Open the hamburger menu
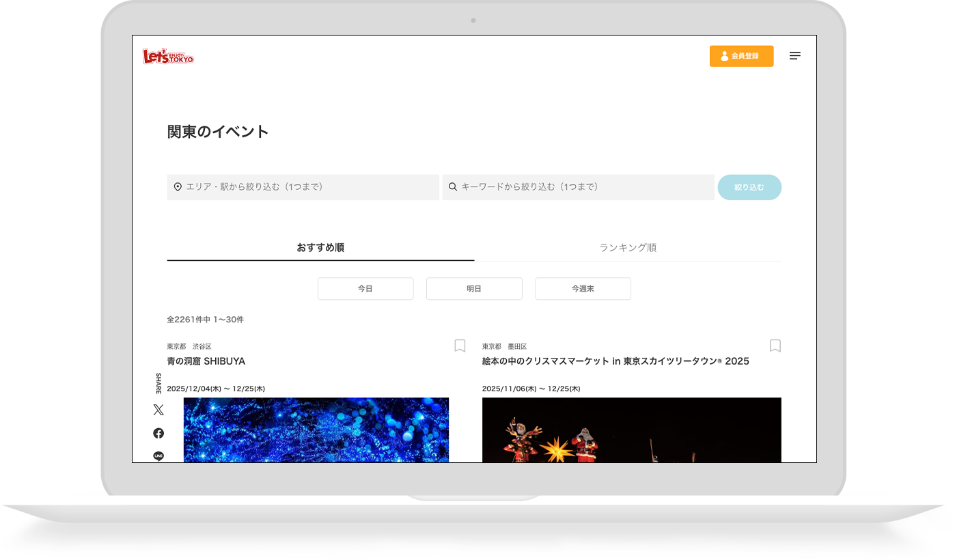Image resolution: width=955 pixels, height=560 pixels. coord(795,56)
